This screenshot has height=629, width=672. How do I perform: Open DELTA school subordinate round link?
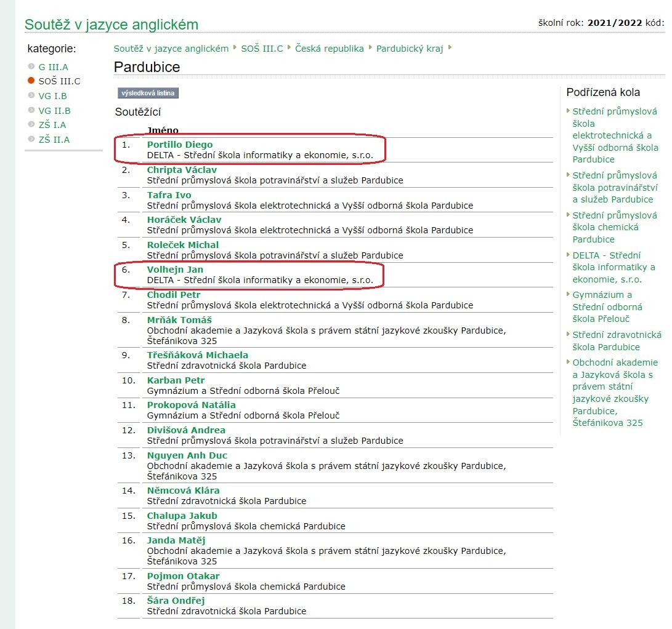click(613, 267)
